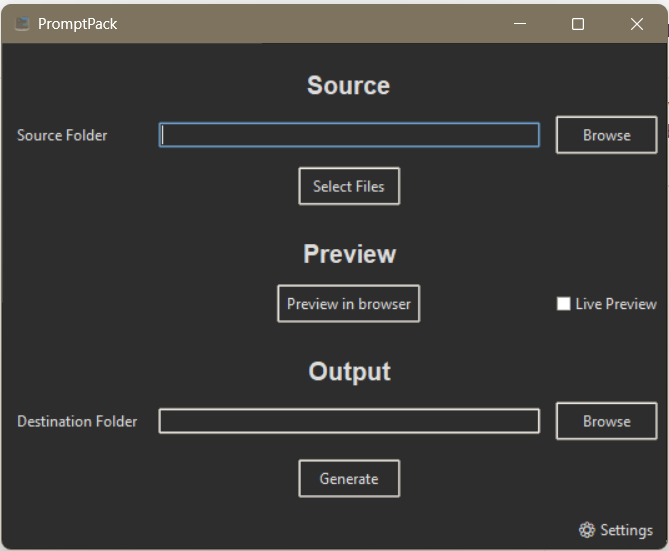
Task: Click the Source heading text
Action: (x=349, y=85)
